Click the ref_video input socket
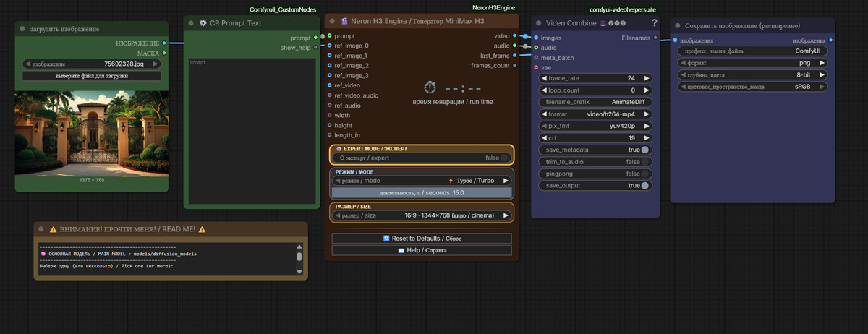This screenshot has width=868, height=334. pos(329,85)
